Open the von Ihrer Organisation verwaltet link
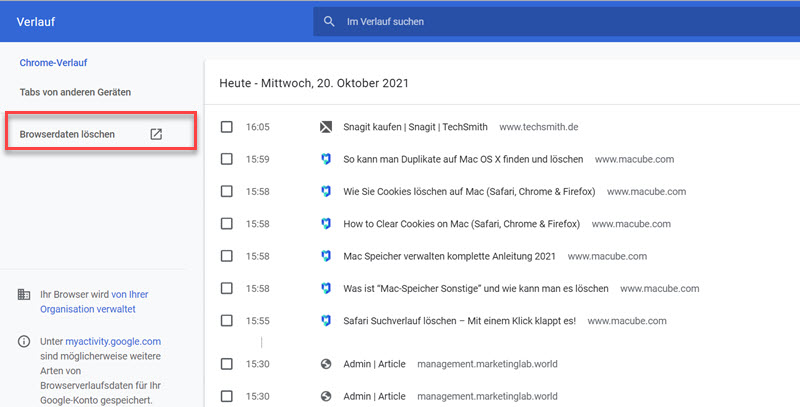The width and height of the screenshot is (800, 407). pos(94,301)
